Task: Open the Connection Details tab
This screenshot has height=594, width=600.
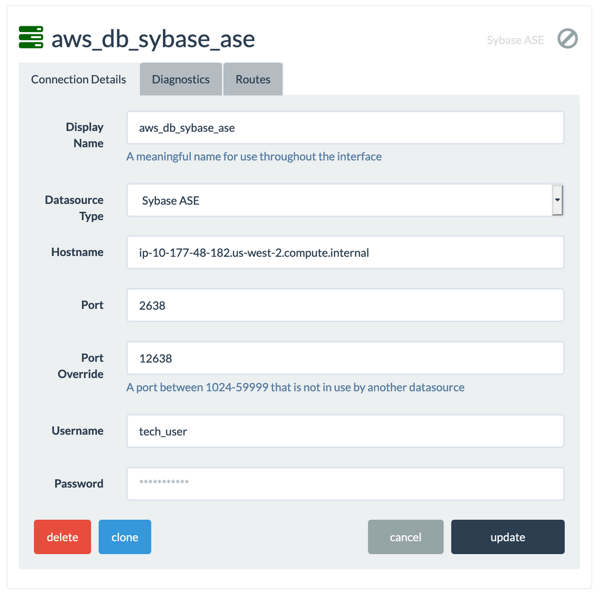Action: [x=78, y=79]
